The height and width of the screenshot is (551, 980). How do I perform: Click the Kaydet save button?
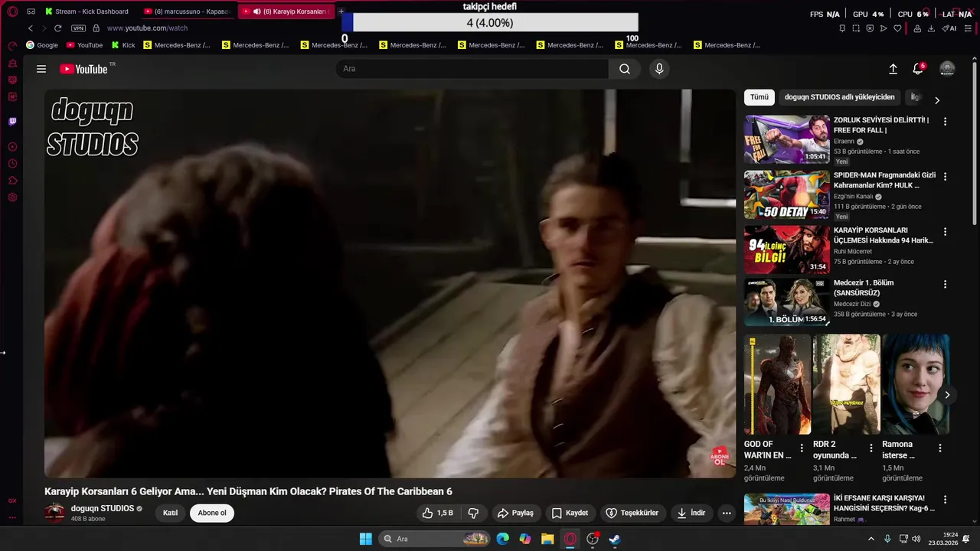pos(570,513)
